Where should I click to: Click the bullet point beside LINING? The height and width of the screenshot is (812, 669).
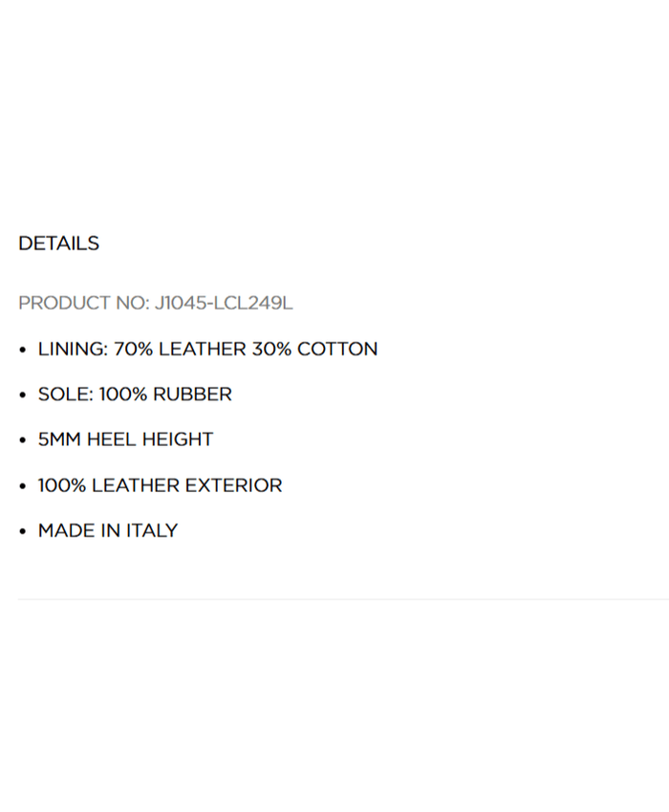click(x=23, y=351)
